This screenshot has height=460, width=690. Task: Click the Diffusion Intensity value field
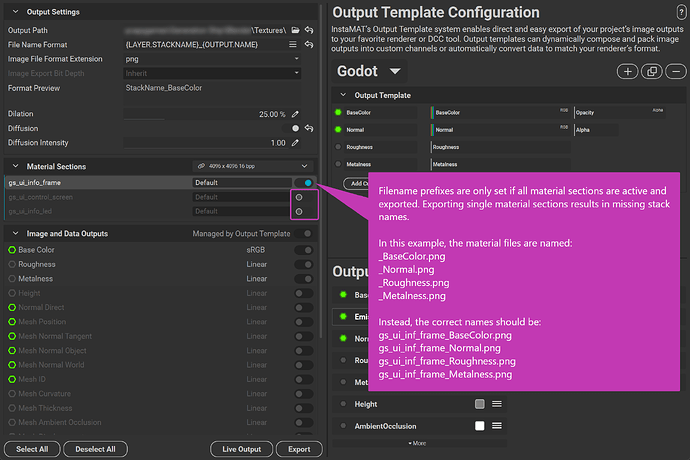(206, 143)
